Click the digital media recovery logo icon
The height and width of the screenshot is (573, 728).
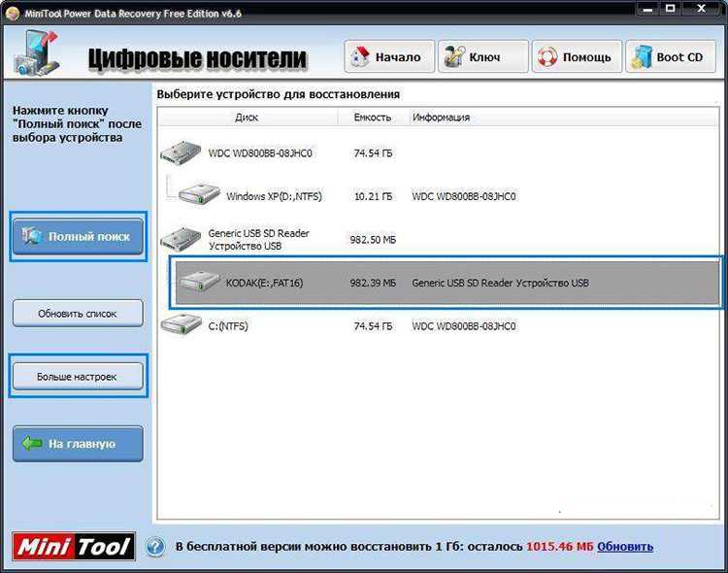click(36, 53)
